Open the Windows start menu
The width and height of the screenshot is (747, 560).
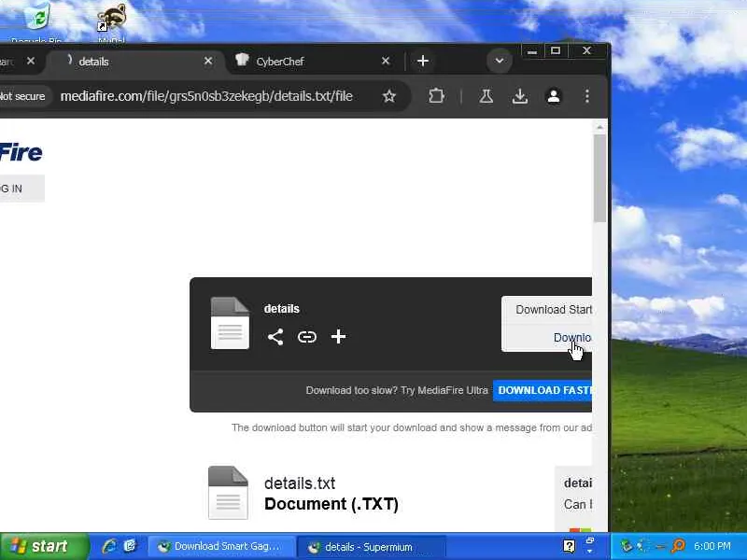[x=44, y=546]
